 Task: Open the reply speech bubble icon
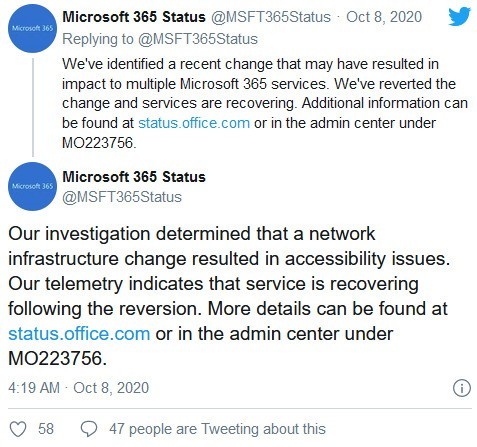point(89,429)
